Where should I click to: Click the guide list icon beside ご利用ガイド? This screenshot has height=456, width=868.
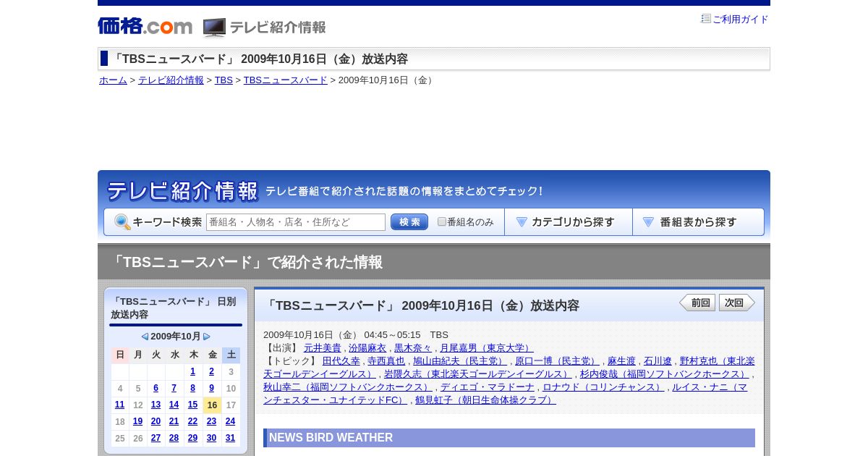point(706,19)
